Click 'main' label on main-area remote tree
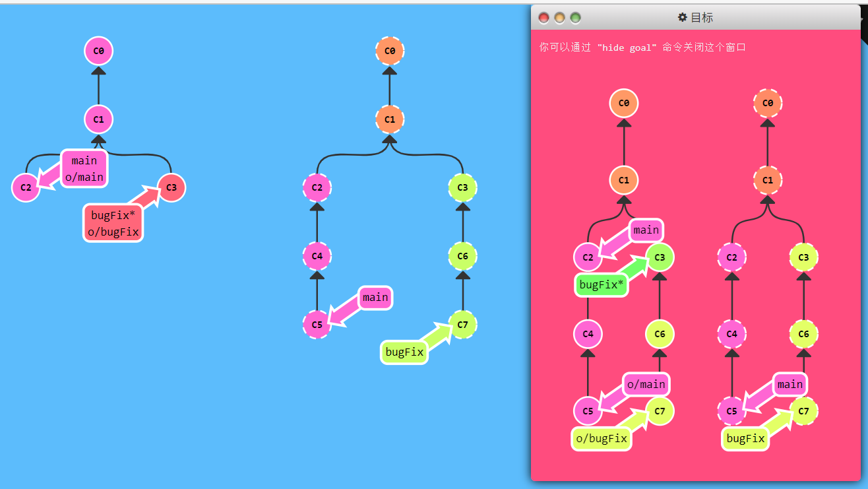The width and height of the screenshot is (868, 489). 375,298
